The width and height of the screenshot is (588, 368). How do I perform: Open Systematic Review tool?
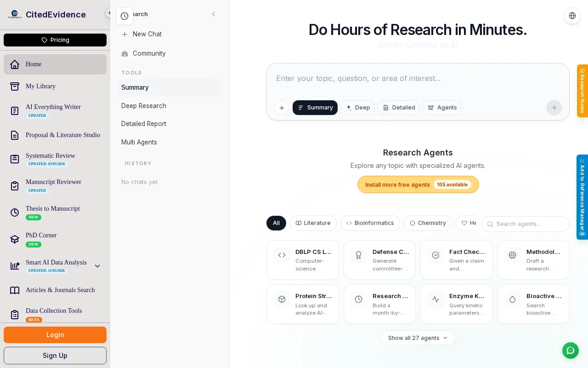click(55, 159)
